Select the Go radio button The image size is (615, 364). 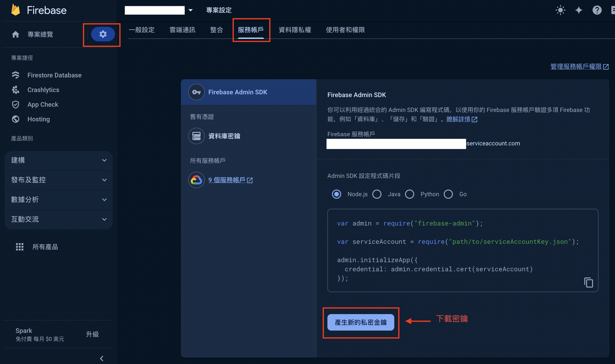tap(448, 194)
